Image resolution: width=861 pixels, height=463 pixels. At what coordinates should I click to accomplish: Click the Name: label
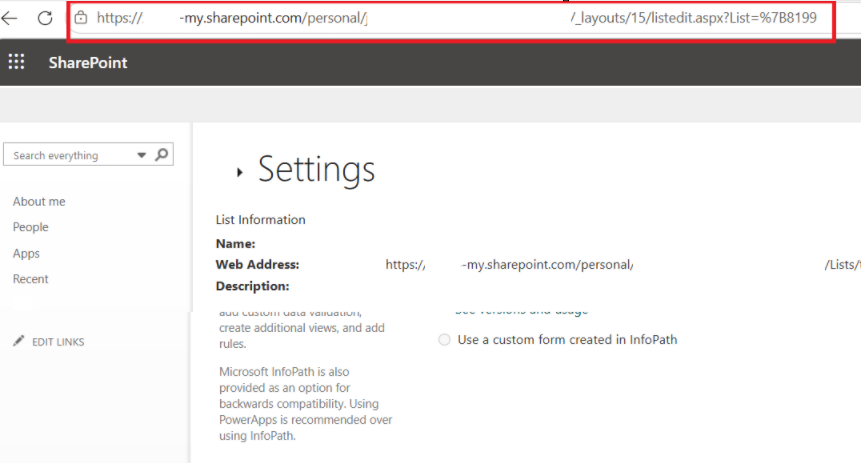click(x=236, y=243)
